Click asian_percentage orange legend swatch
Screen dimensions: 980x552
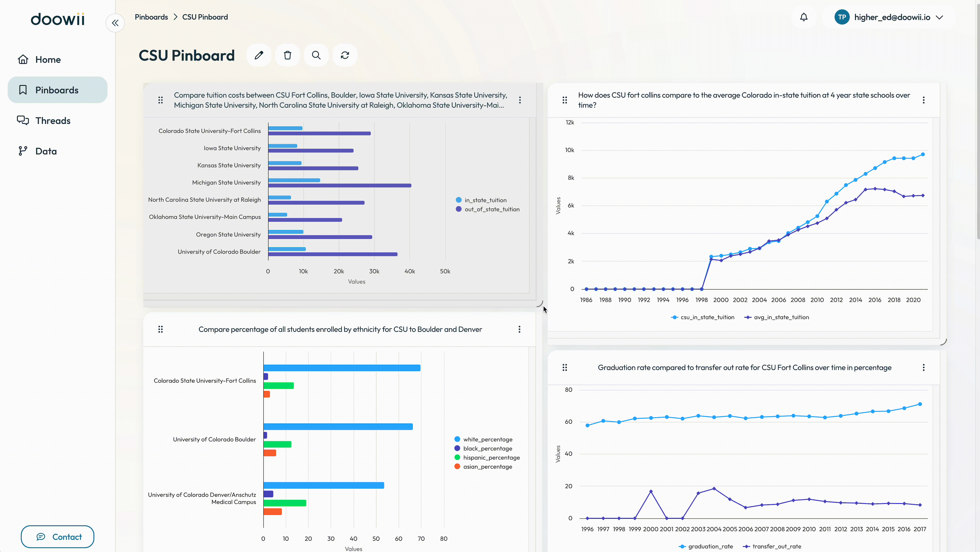pos(457,466)
